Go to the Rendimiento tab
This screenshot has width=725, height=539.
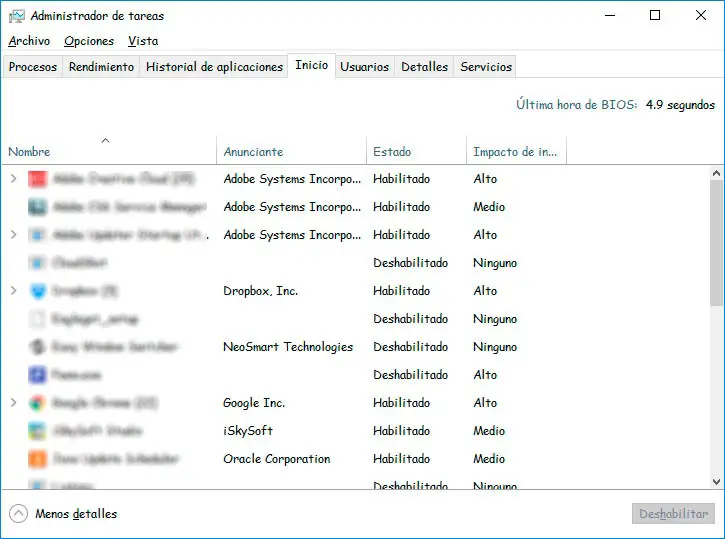pos(101,67)
